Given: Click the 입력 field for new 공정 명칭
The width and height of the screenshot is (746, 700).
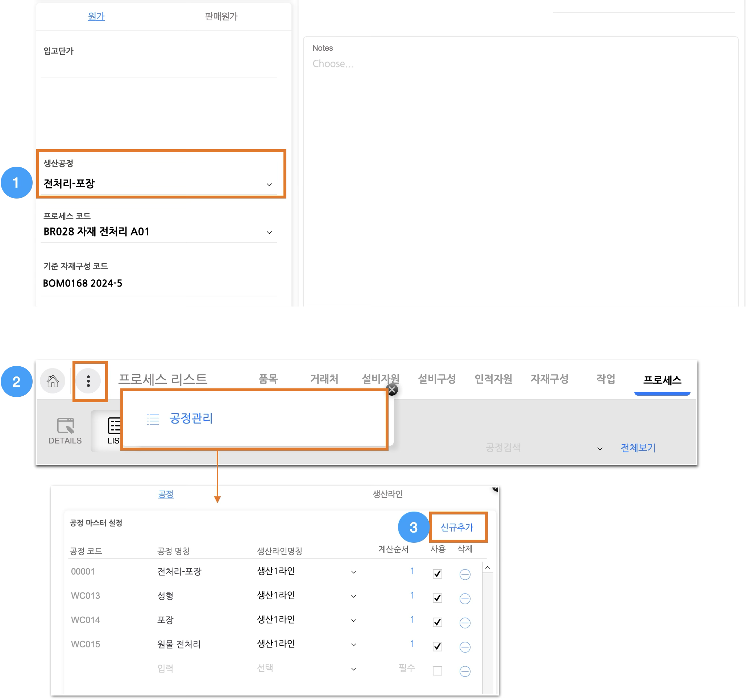Looking at the screenshot, I should [x=165, y=668].
